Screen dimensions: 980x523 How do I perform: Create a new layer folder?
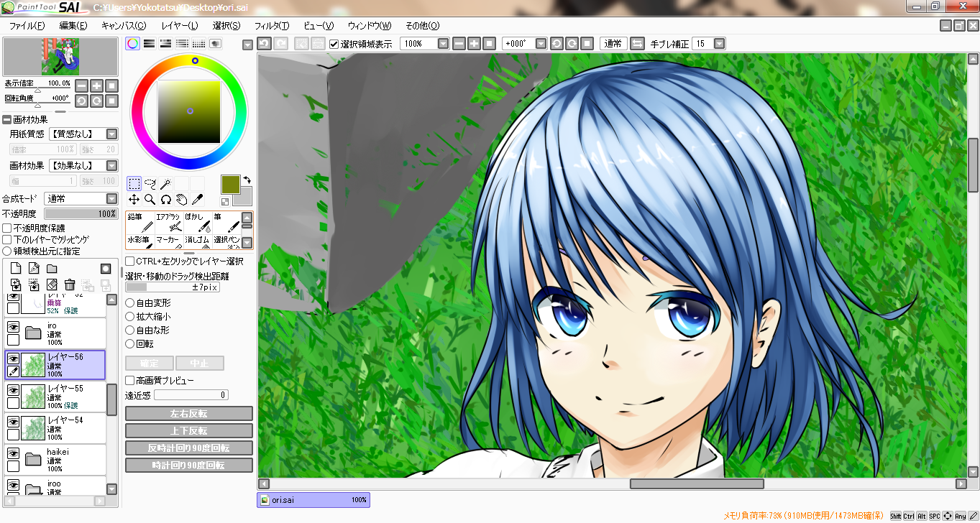[x=52, y=268]
